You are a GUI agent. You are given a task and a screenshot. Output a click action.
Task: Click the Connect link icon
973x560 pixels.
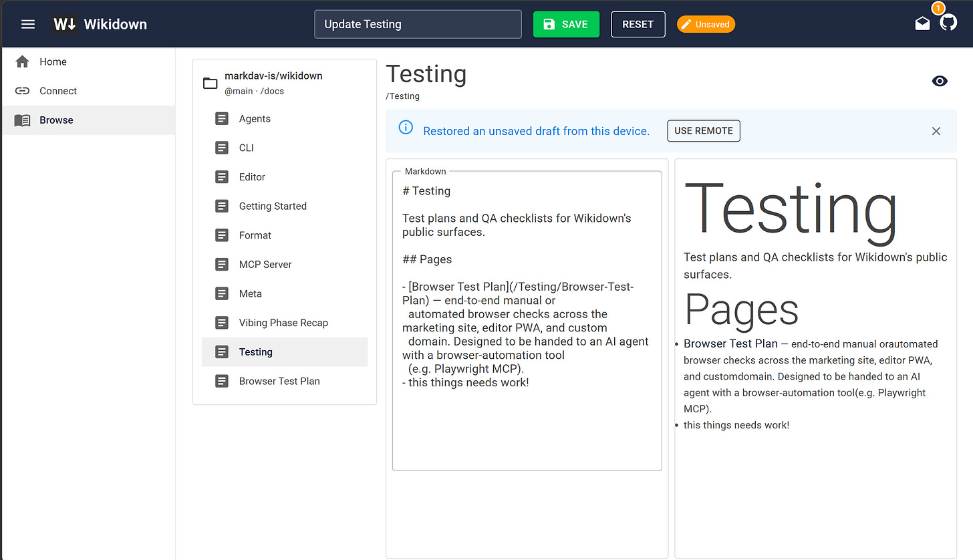point(22,91)
